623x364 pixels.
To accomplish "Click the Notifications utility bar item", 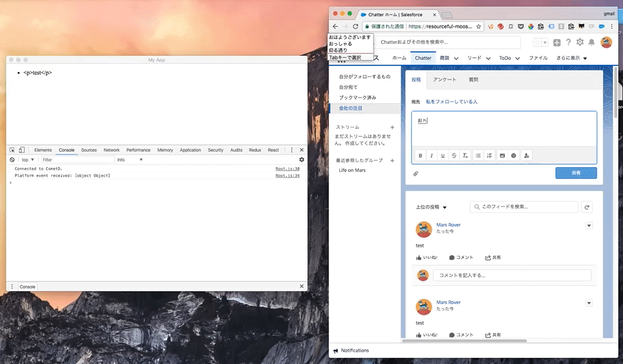I will [351, 351].
